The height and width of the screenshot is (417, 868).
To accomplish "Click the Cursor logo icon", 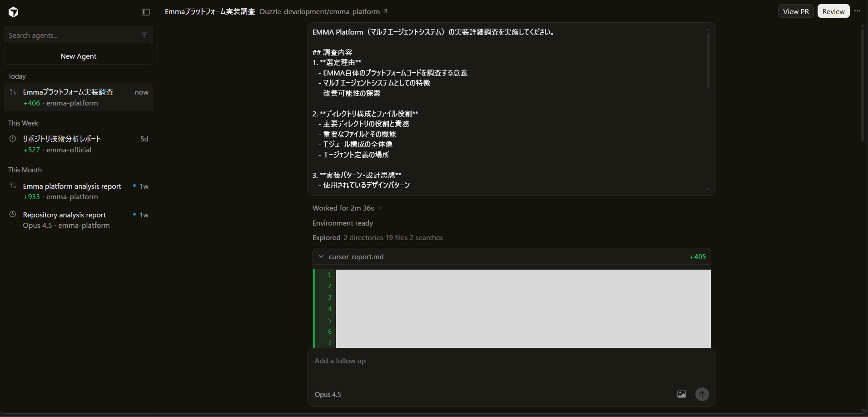I will [x=14, y=12].
